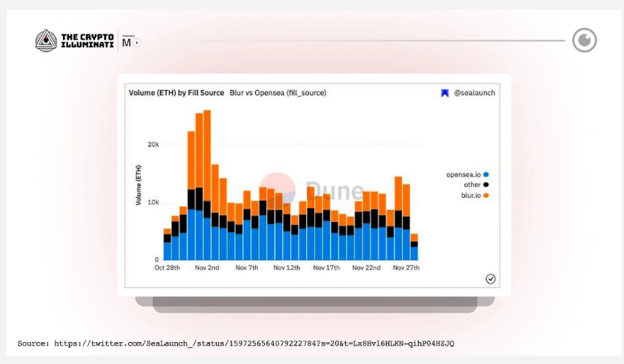Click the 'Nov 2nd' x-axis label

[x=207, y=268]
